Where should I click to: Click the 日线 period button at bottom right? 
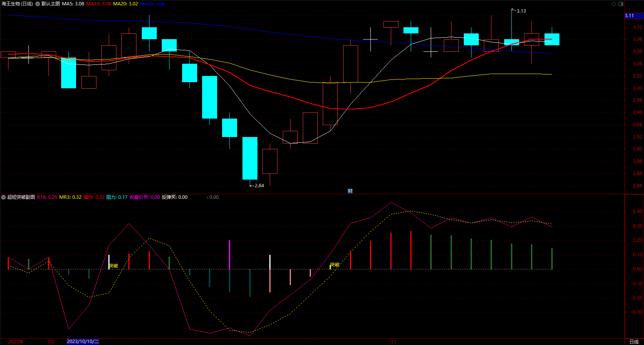tap(634, 342)
